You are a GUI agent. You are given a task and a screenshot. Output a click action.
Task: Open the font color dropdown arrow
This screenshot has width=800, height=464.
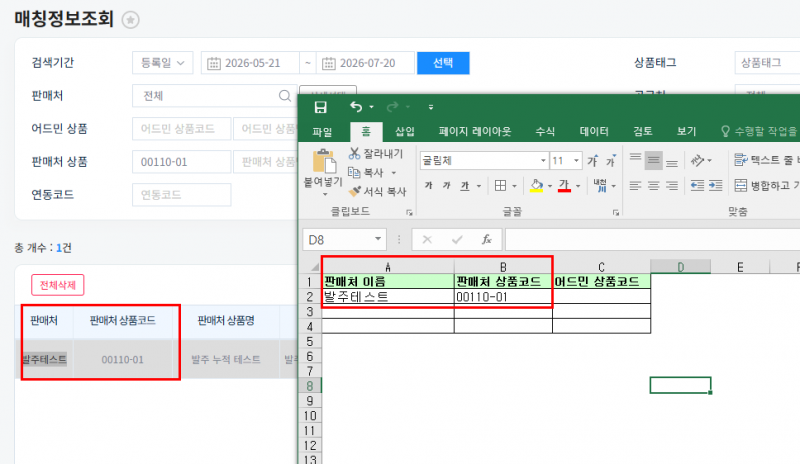578,186
